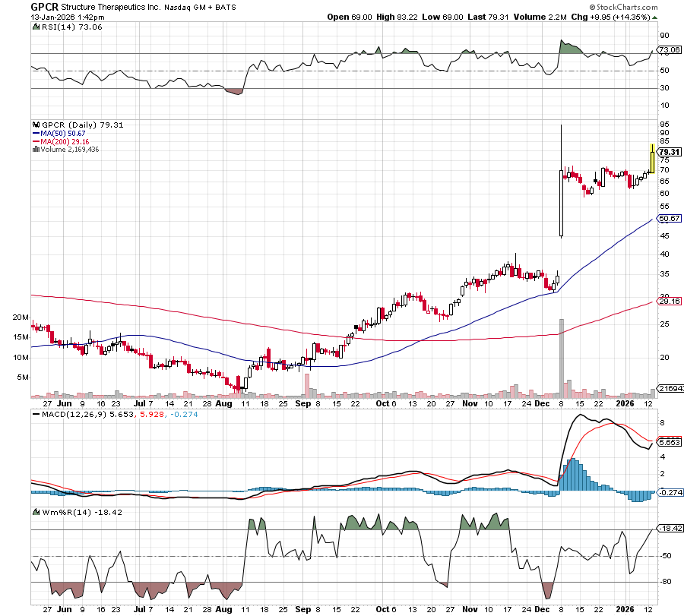The height and width of the screenshot is (616, 684).
Task: Click the GPCR ticker symbol in header
Action: pyautogui.click(x=45, y=5)
